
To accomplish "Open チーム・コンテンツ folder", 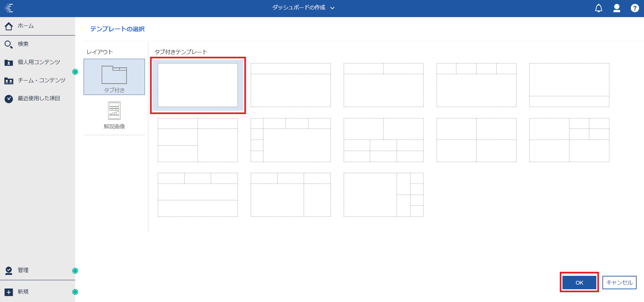I will (38, 80).
